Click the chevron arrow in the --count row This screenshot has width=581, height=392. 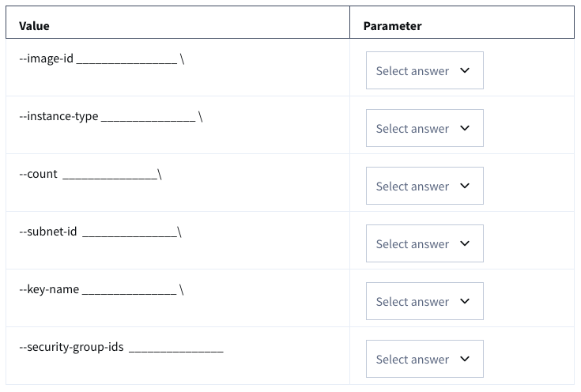tap(465, 186)
